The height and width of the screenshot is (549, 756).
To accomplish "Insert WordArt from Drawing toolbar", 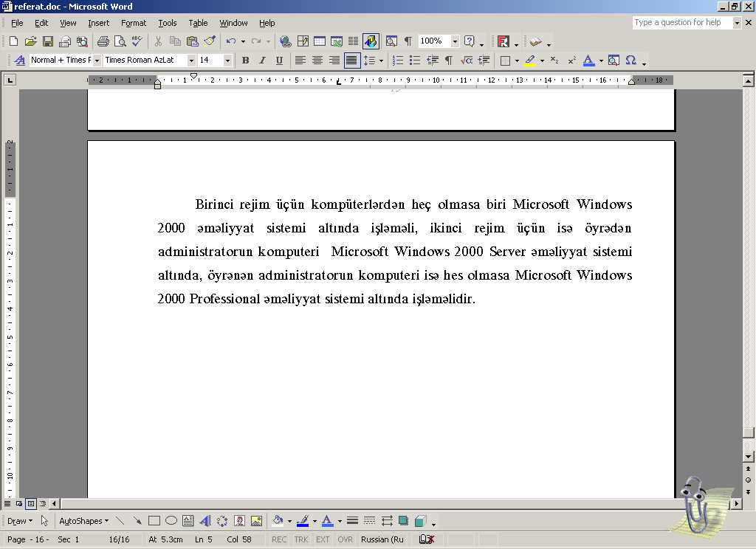I will [x=205, y=521].
